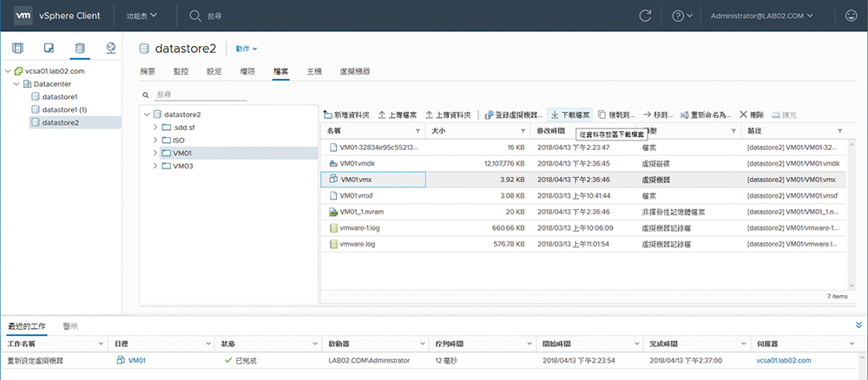
Task: Click 登錄虛擬機器 register VM button
Action: (514, 115)
